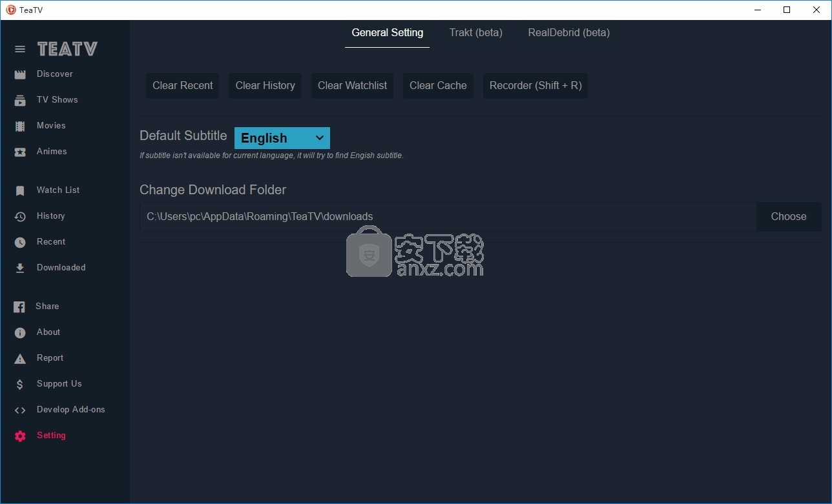Screen dimensions: 832x504
Task: Maximize the TeaTV window
Action: pos(787,10)
